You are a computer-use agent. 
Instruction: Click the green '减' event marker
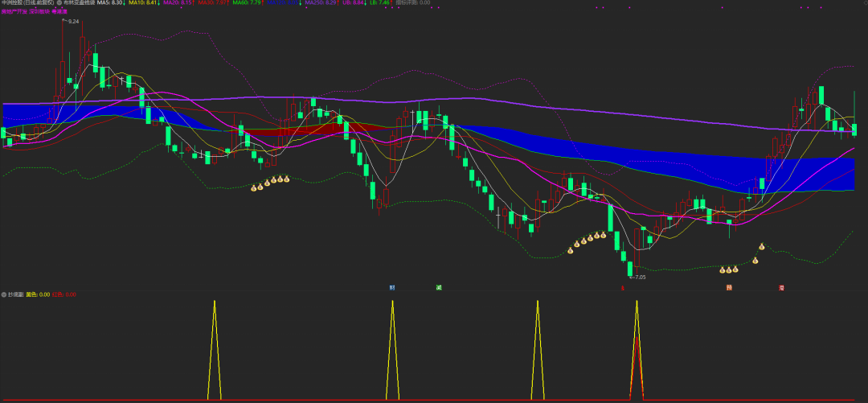point(439,287)
